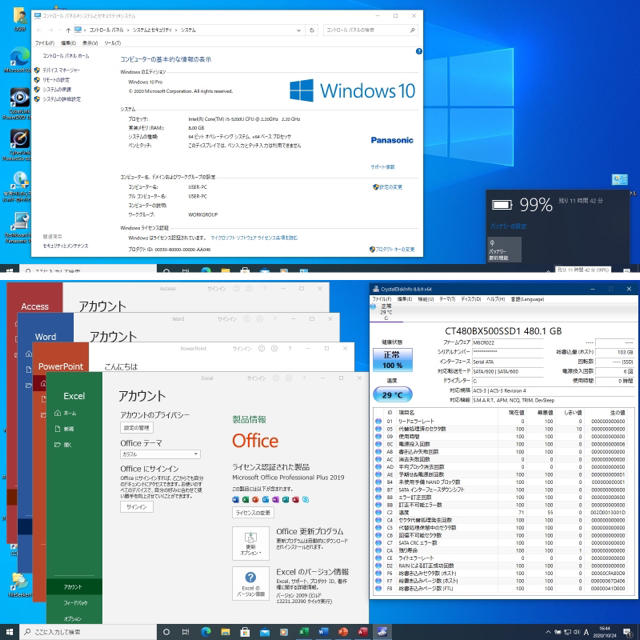Open the Help menu in CrystalDiskInfo
This screenshot has height=640, width=640.
point(496,299)
